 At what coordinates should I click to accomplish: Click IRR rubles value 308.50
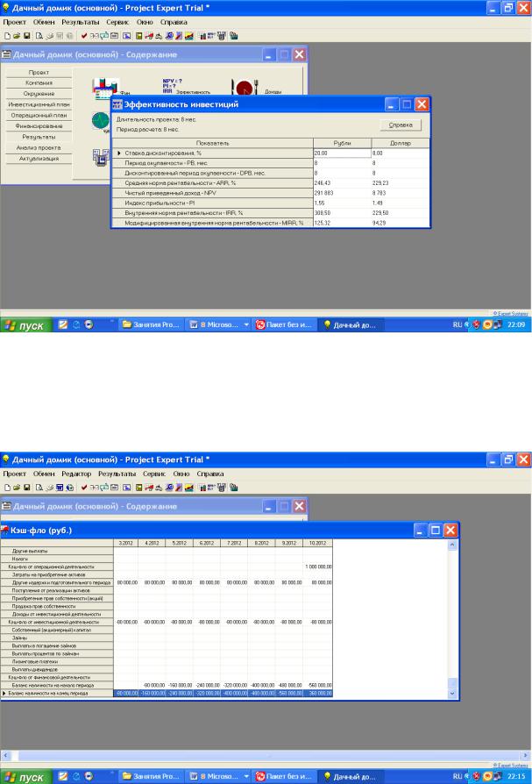coord(342,213)
